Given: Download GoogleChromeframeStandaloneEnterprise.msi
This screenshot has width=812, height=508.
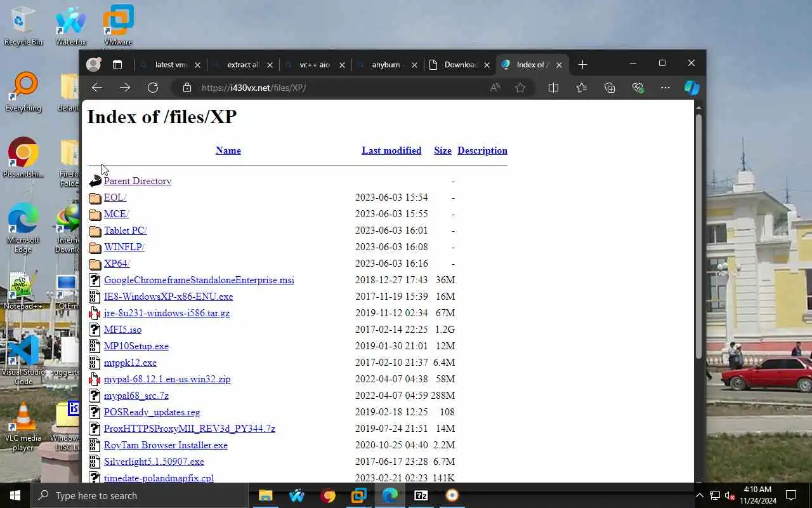Looking at the screenshot, I should [199, 280].
